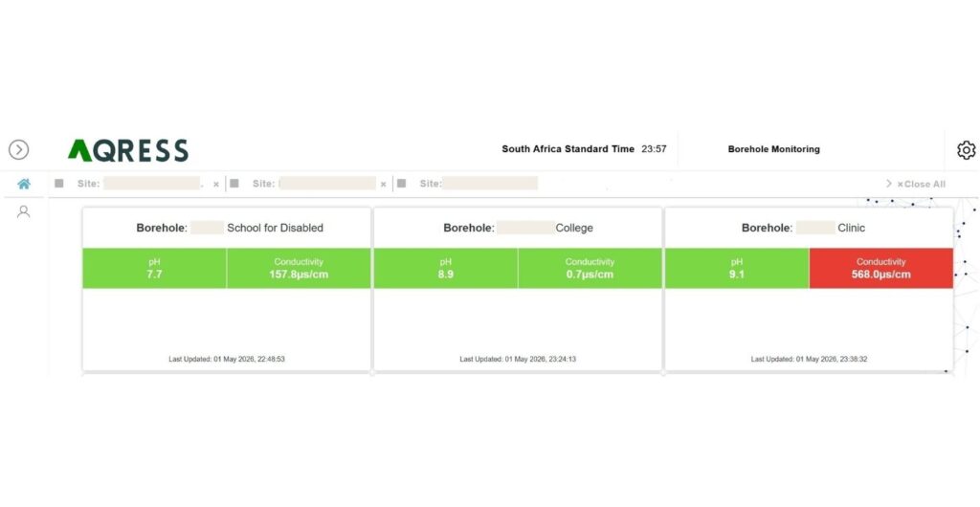Click the square icon on third Site tab
The height and width of the screenshot is (507, 980).
click(401, 184)
